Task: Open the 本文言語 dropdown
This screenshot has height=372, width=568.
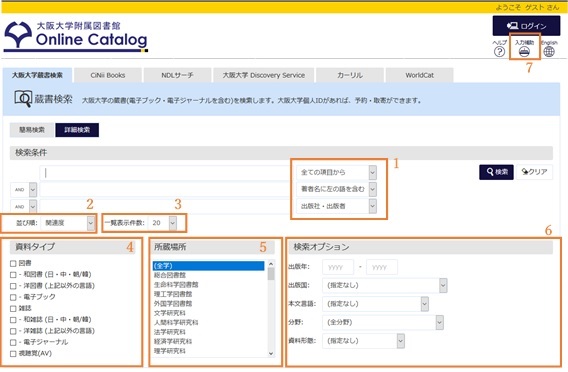Action: pos(376,304)
